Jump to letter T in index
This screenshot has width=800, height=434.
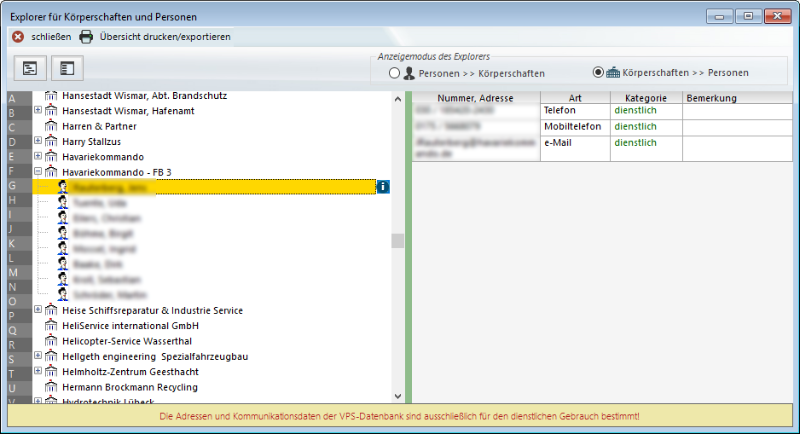point(19,374)
